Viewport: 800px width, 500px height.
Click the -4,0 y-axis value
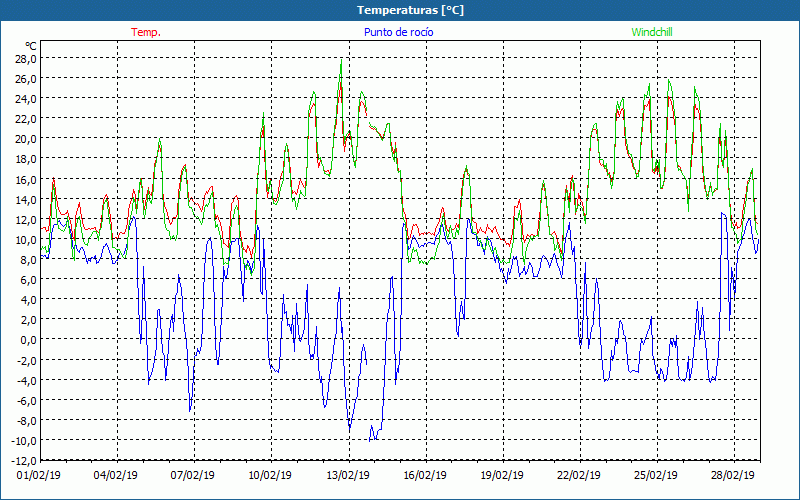point(27,380)
